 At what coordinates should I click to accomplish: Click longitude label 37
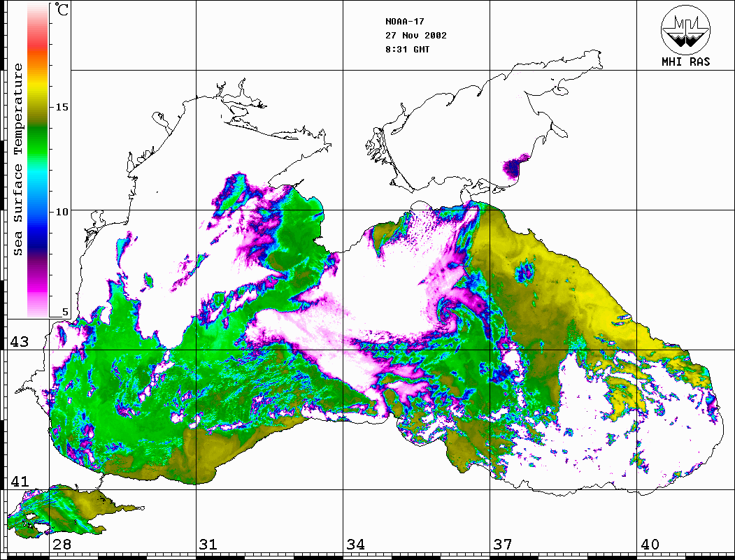click(x=503, y=545)
